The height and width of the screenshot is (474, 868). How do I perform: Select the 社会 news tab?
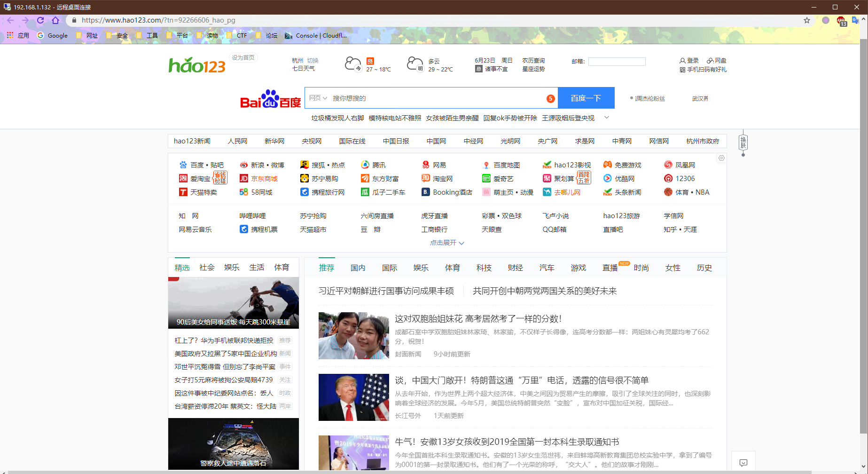click(207, 267)
